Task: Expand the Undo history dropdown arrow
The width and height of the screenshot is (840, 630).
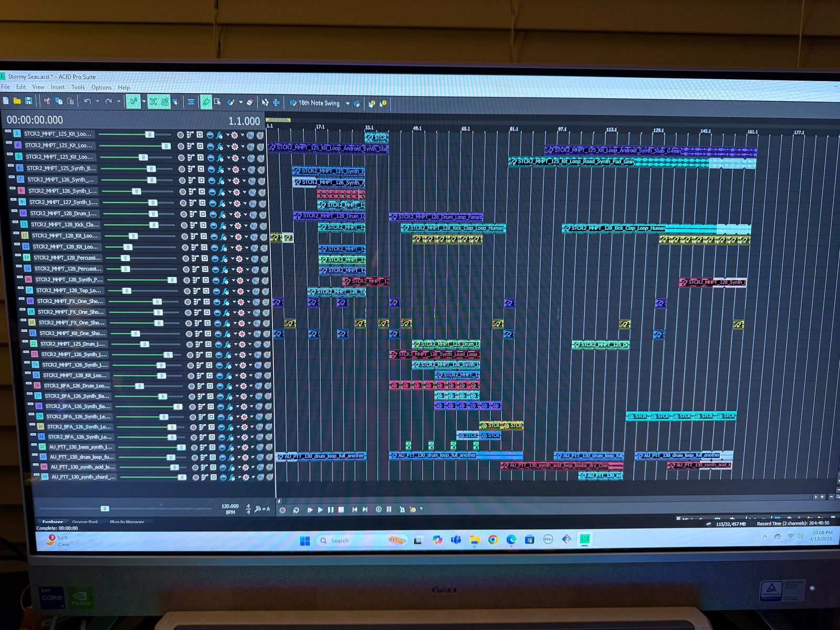Action: [97, 101]
